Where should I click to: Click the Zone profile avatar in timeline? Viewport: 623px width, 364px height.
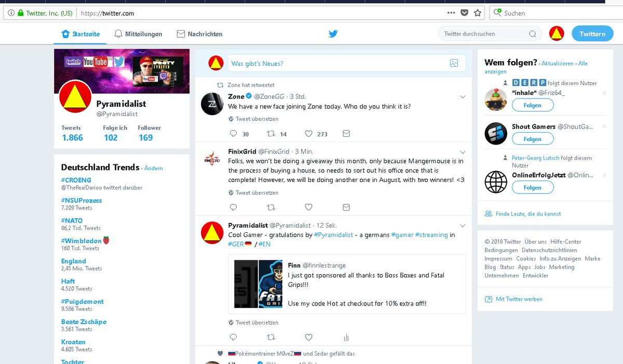(x=212, y=104)
